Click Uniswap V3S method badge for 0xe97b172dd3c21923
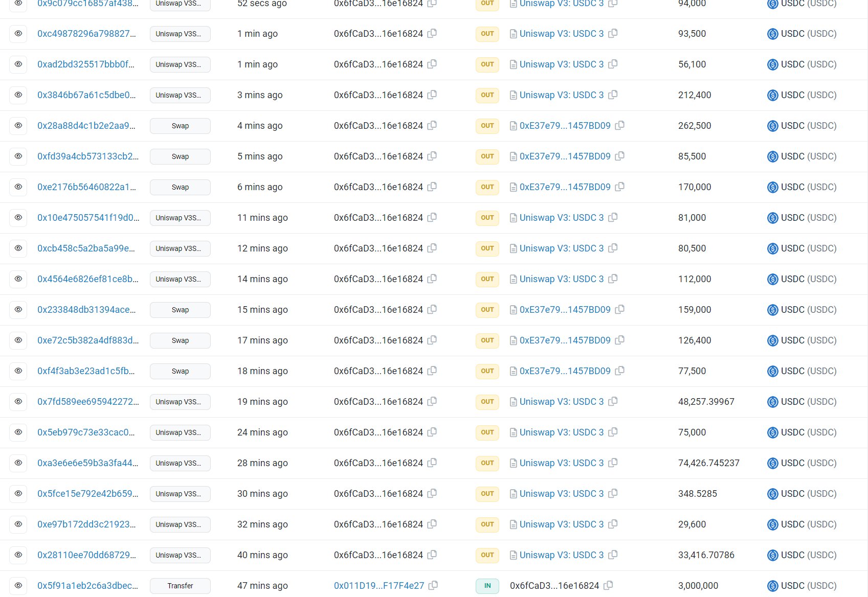The image size is (868, 597). [180, 524]
